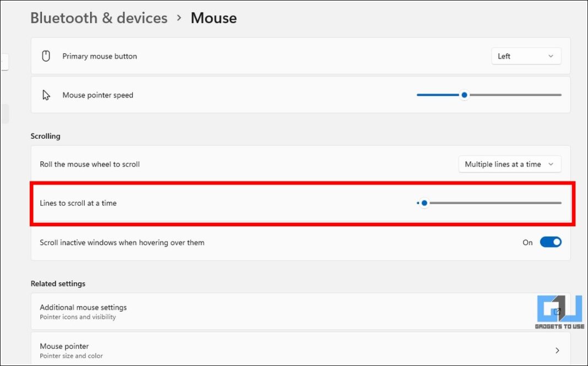The height and width of the screenshot is (366, 588).
Task: Disable Scroll inactive windows when hovering over them
Action: 551,242
